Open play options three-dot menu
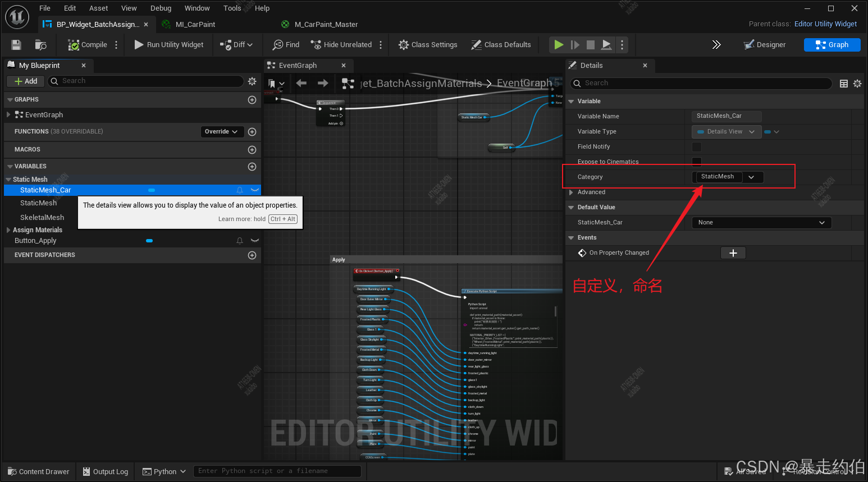Screen dimensions: 868x482 pos(622,45)
